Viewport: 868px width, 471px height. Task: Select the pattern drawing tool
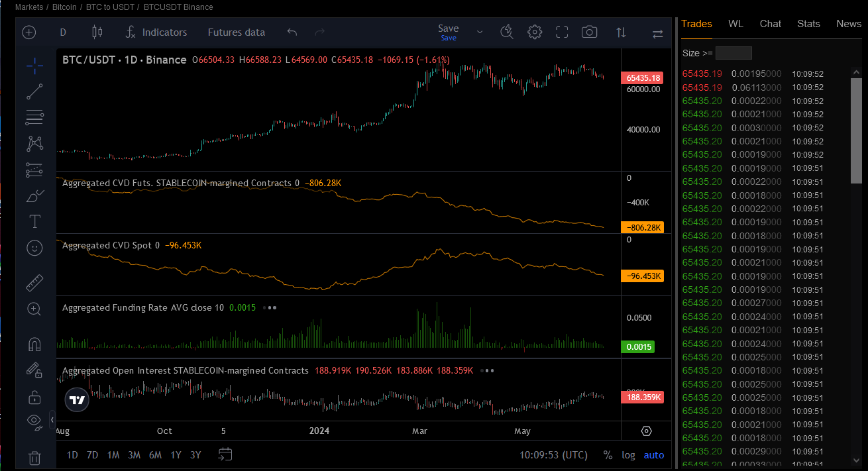pyautogui.click(x=34, y=143)
